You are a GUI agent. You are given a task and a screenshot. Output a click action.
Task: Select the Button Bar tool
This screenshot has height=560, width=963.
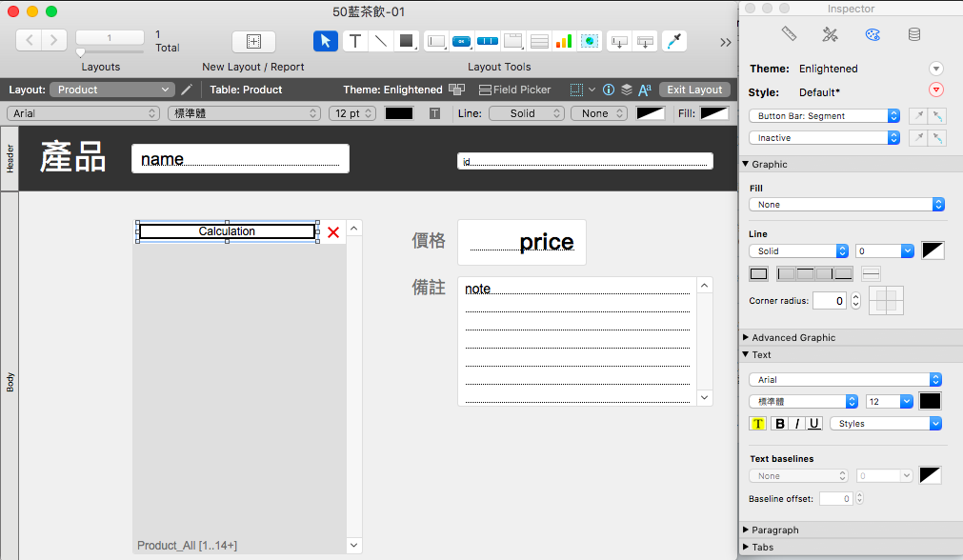click(x=487, y=41)
